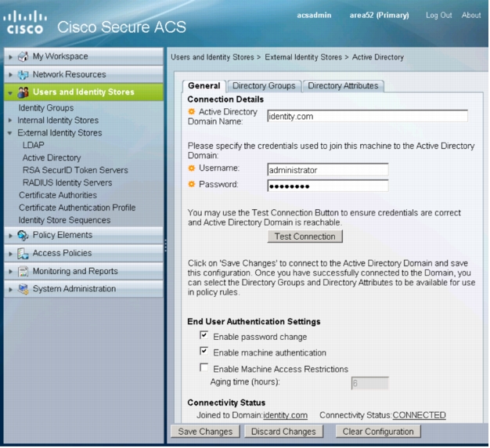Select External Identity Stores tree item
This screenshot has width=490, height=448.
tap(59, 133)
